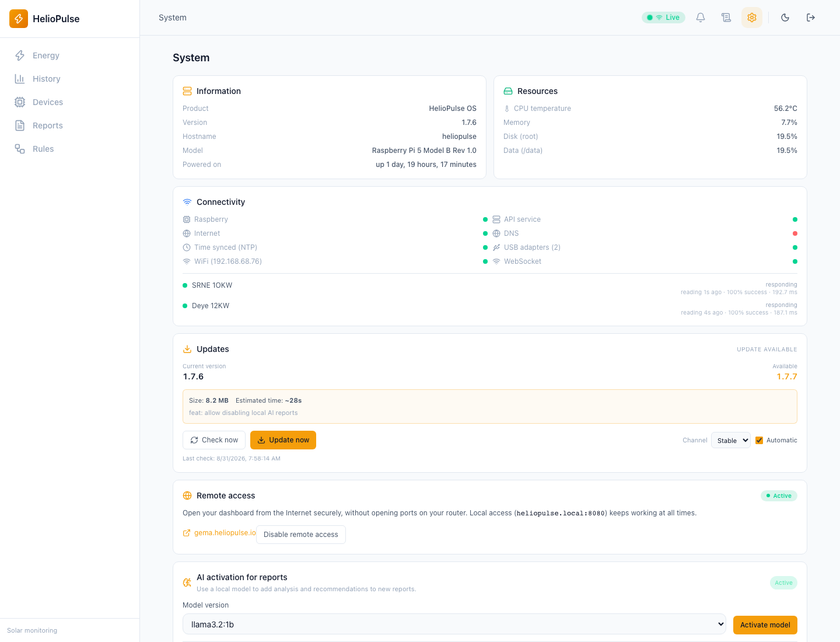This screenshot has height=642, width=840.
Task: Open Devices from the sidebar
Action: point(70,102)
